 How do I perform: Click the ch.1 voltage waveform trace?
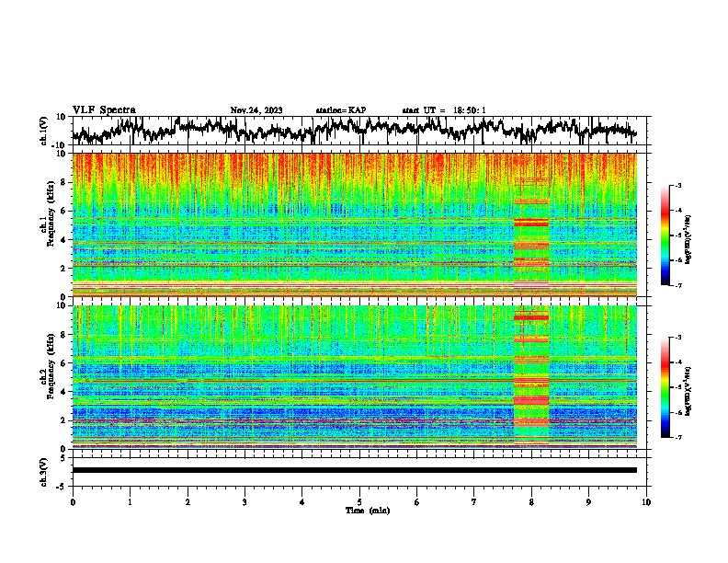coord(355,130)
